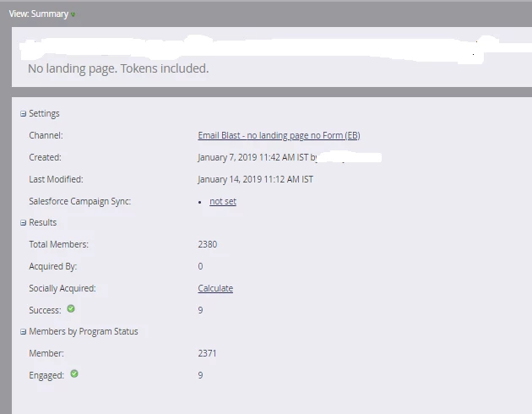This screenshot has height=414, width=532.
Task: Click the Total Members: label
Action: pyautogui.click(x=59, y=244)
